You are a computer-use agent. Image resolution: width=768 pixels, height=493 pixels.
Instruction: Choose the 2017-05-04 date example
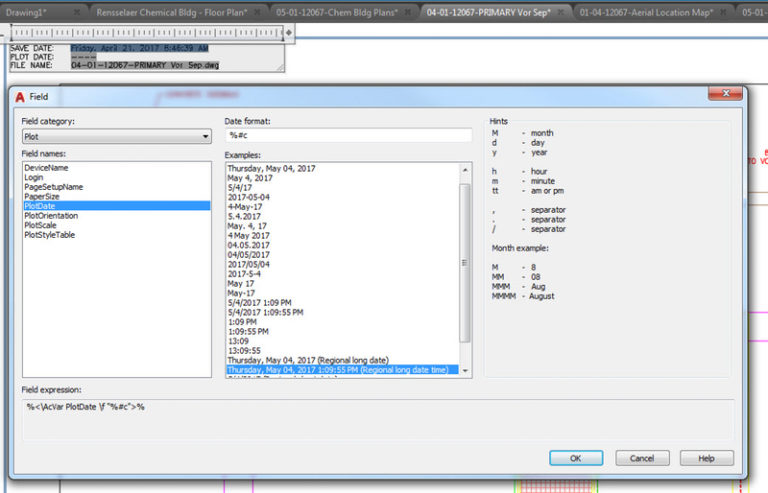[x=250, y=197]
